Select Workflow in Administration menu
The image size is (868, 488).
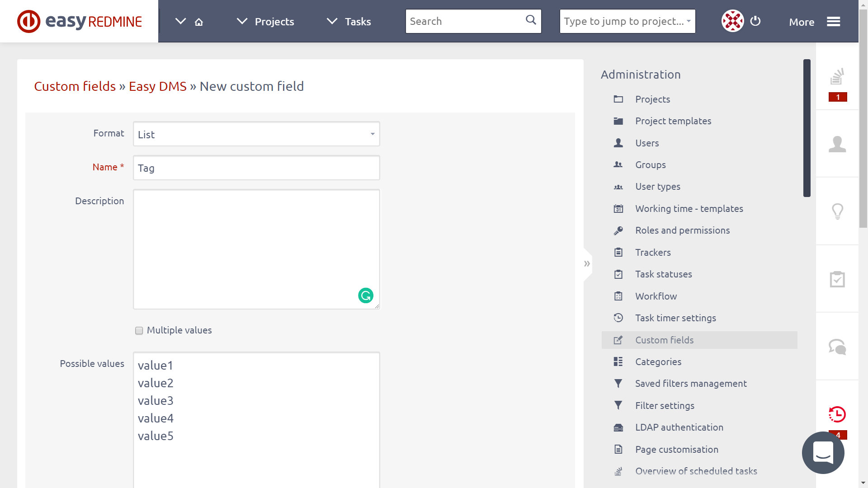coord(656,296)
